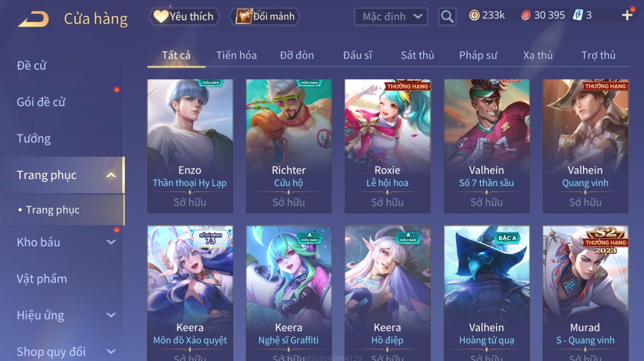Select the Pháp sư tab
Image resolution: width=644 pixels, height=361 pixels.
point(478,56)
